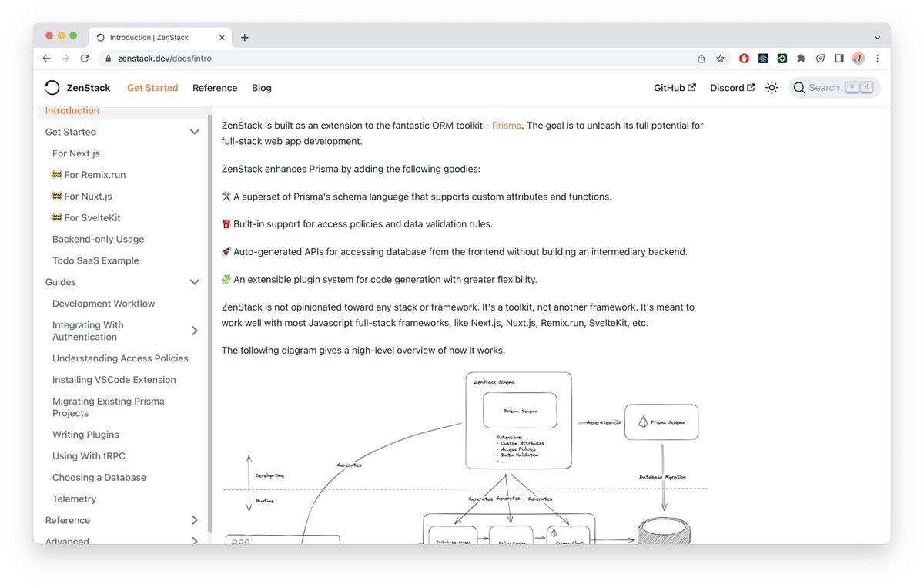Click the red shield extension icon

(745, 59)
